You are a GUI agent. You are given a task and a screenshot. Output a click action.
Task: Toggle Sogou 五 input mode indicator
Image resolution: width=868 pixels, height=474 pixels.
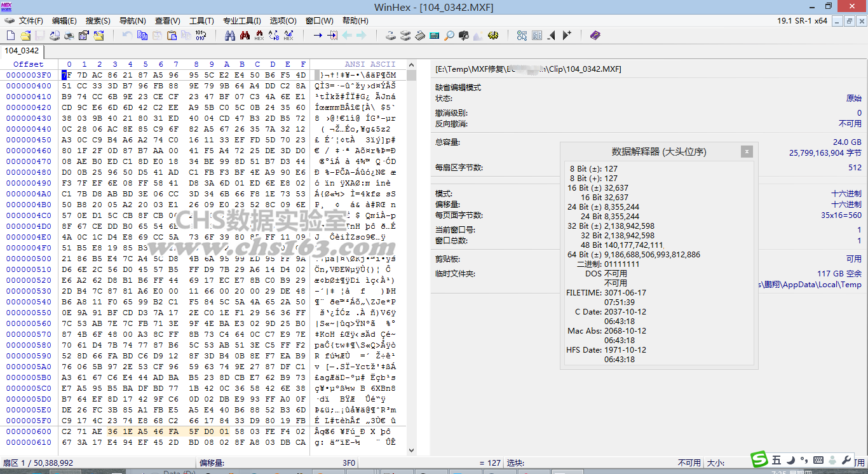(776, 460)
